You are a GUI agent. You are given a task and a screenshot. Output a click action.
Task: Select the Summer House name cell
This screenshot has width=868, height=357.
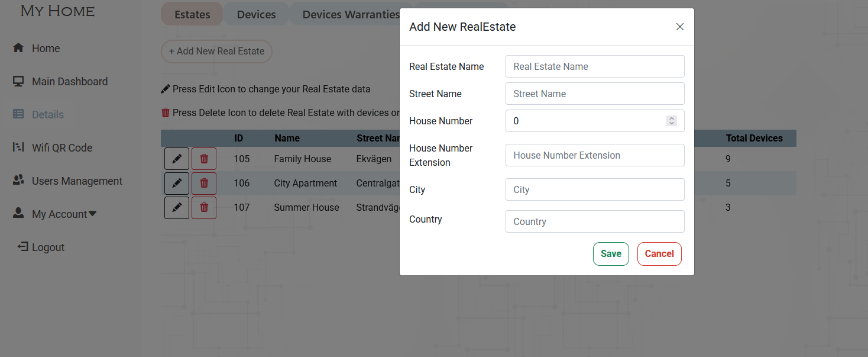(x=307, y=208)
